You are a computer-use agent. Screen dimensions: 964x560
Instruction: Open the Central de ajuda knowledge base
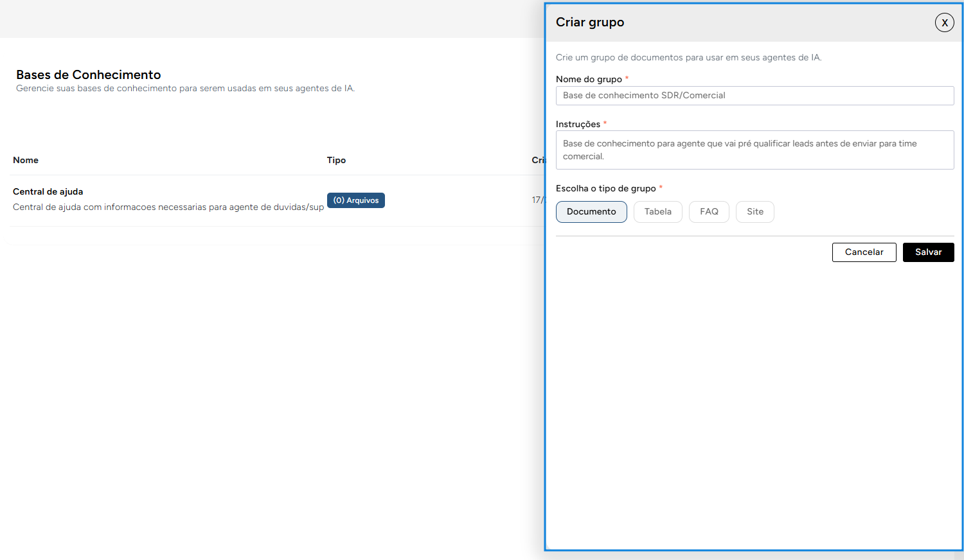tap(48, 191)
